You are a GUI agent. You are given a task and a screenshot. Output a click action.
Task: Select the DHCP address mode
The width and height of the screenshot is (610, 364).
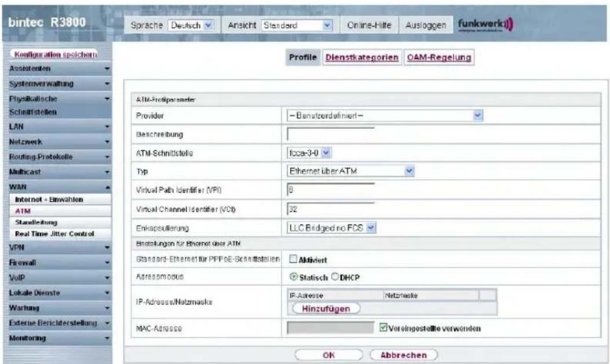coord(335,277)
